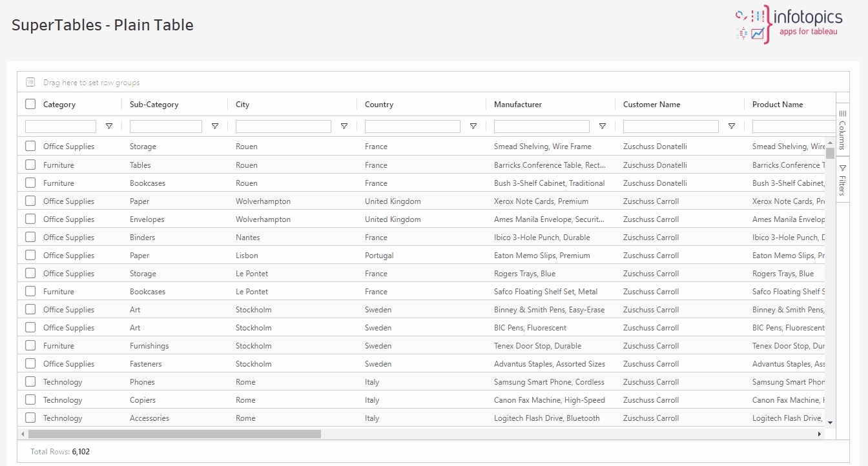The height and width of the screenshot is (466, 868).
Task: Open the Country column filter funnel icon
Action: [x=473, y=127]
